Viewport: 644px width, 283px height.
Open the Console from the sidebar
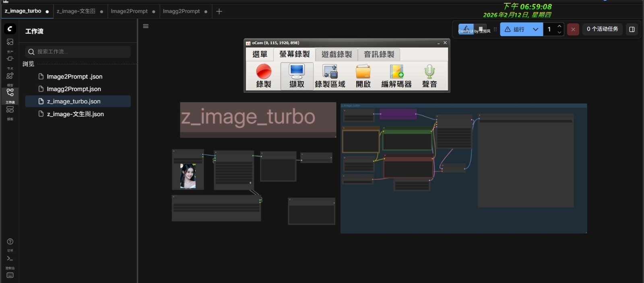[x=10, y=258]
